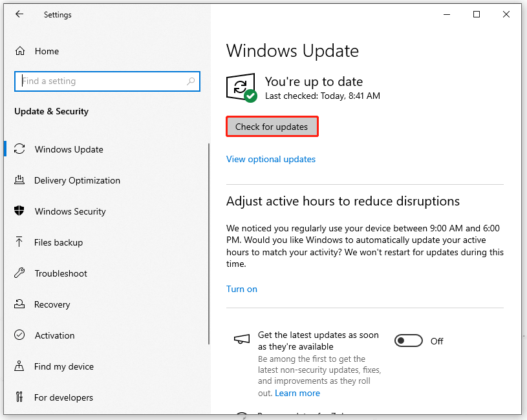Follow the Learn more link
The height and width of the screenshot is (420, 527).
click(297, 393)
